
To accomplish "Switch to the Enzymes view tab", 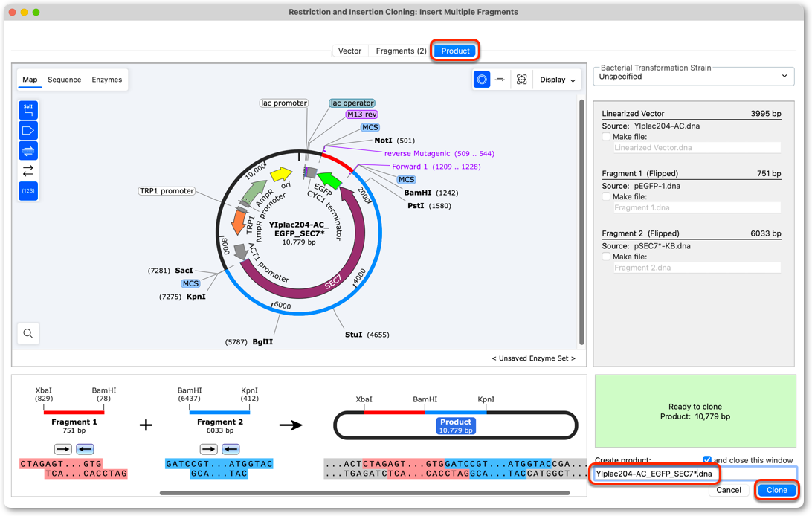I will [x=106, y=80].
